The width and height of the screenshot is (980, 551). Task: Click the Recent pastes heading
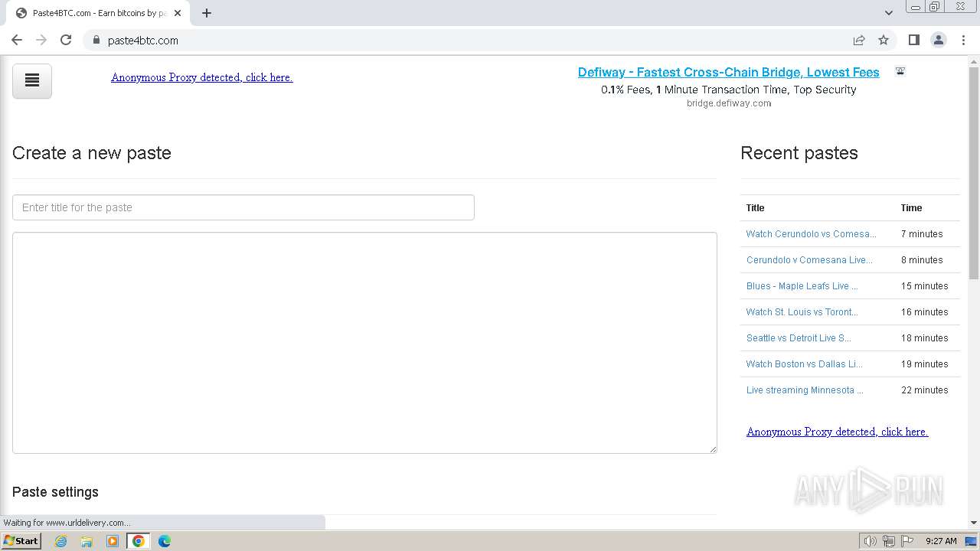[x=799, y=153]
